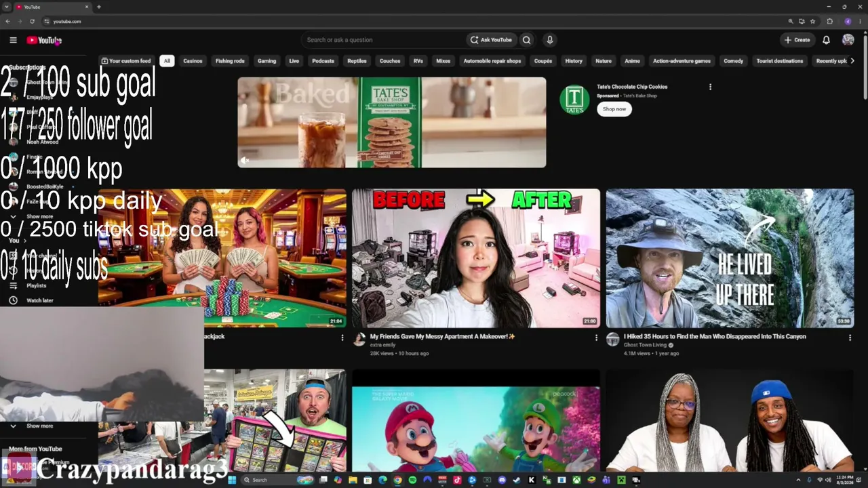Select the RVs filter chip

coord(418,61)
